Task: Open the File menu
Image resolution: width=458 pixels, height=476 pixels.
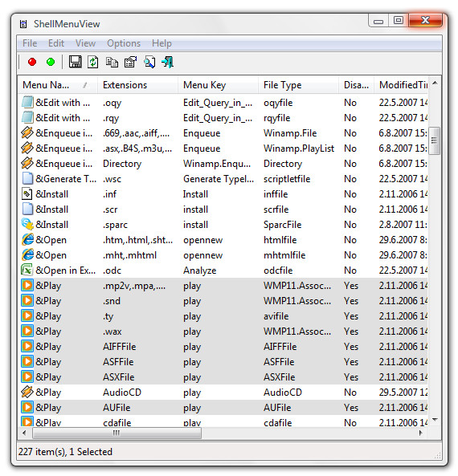Action: click(x=30, y=43)
